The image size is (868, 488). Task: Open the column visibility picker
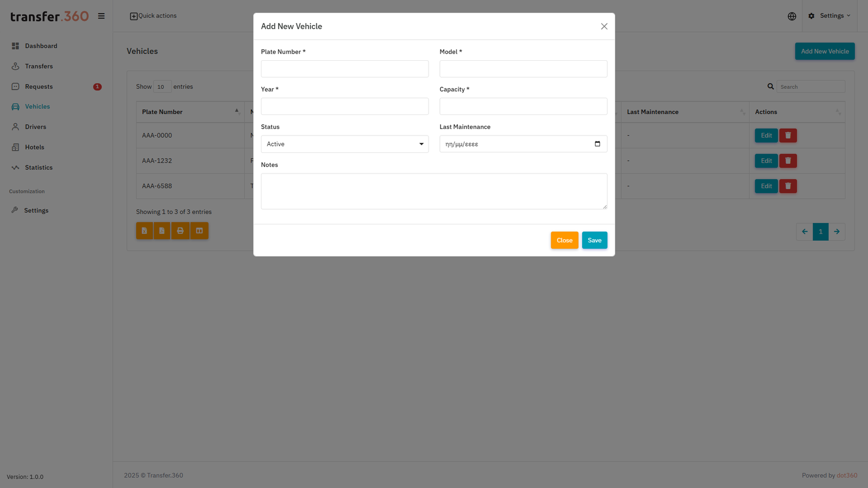tap(199, 230)
